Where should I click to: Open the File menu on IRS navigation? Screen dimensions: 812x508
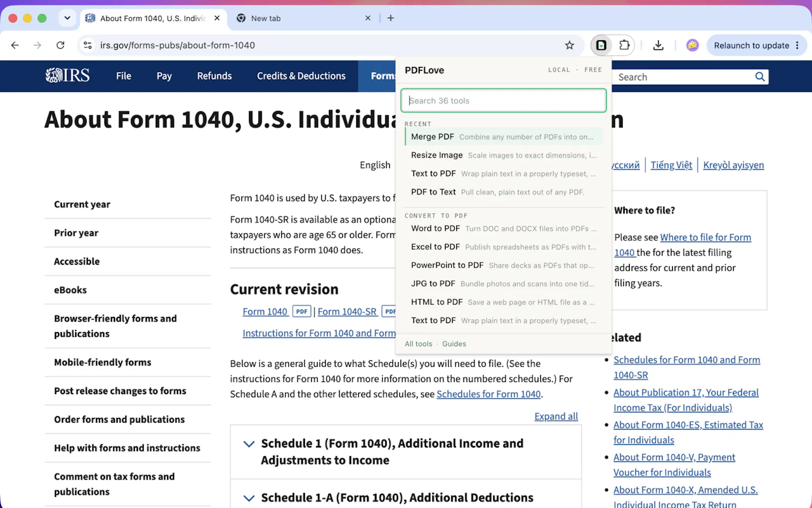point(123,76)
